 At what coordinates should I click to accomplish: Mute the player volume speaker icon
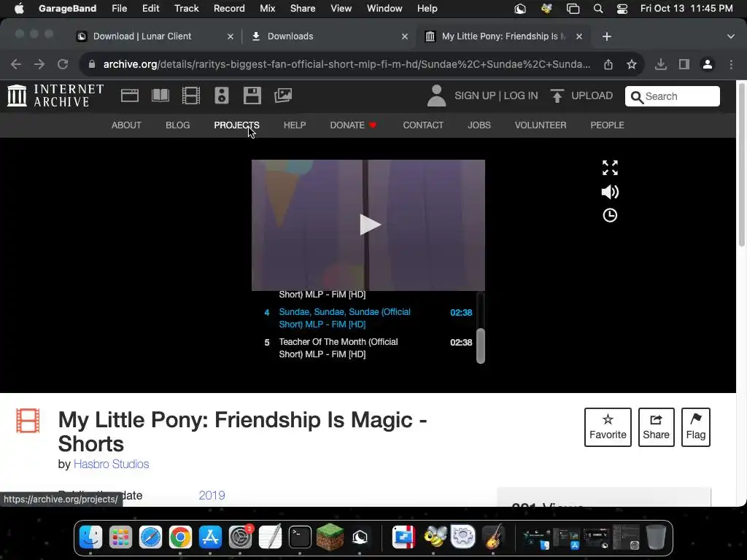click(610, 192)
